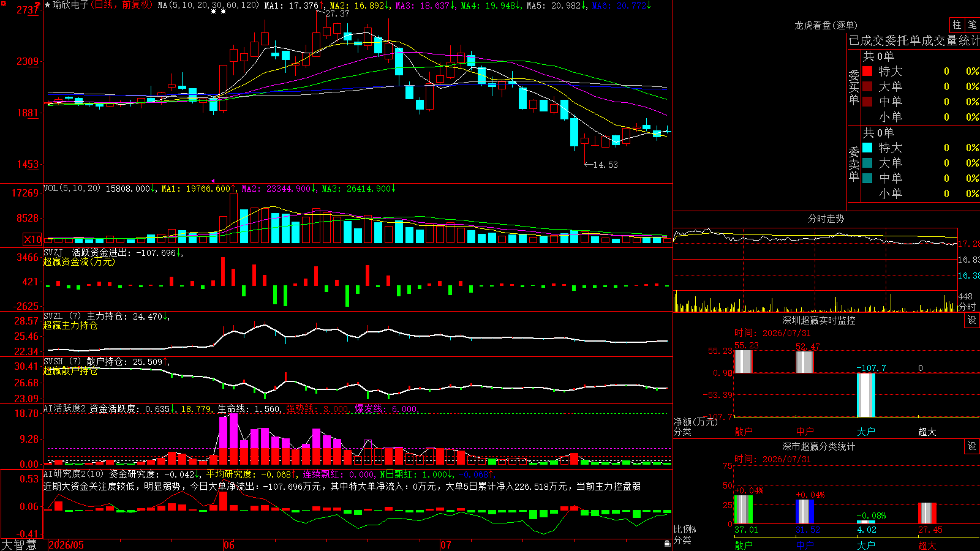Click the 深圳超赢实时监控 panel title

tap(818, 320)
